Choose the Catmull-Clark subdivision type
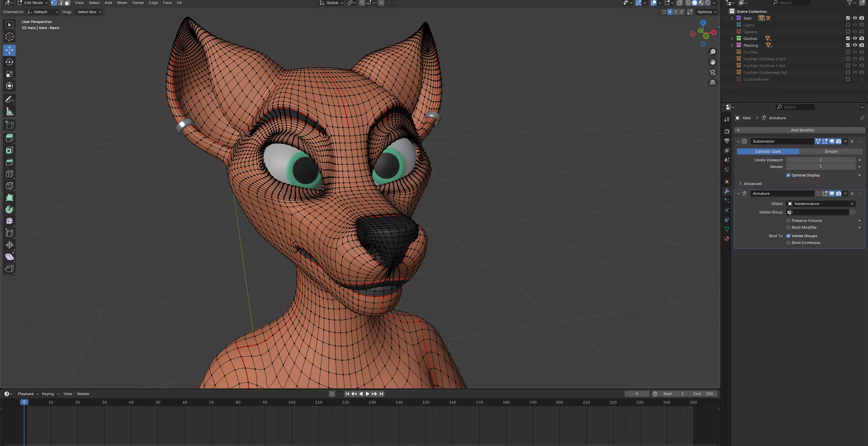Viewport: 868px width, 446px height. click(768, 151)
